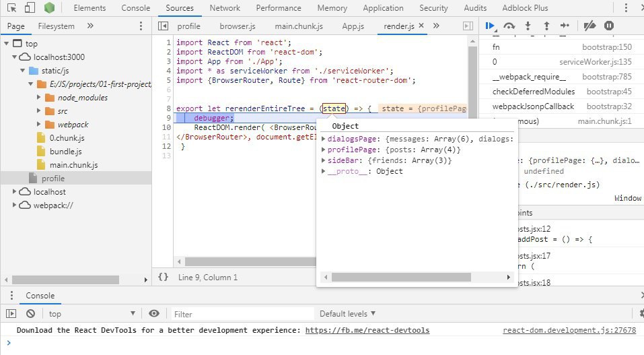The image size is (644, 355).
Task: Collapse the localhost:3000 tree node
Action: coord(14,57)
